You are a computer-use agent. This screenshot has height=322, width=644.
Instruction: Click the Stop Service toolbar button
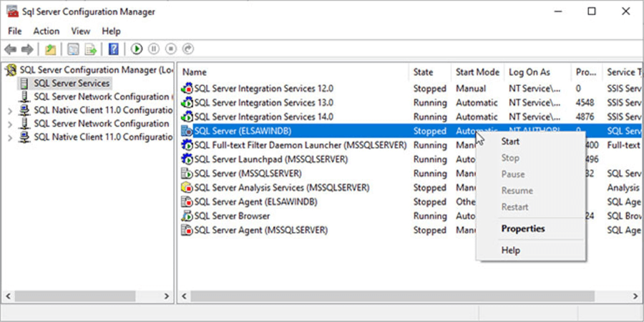click(170, 49)
